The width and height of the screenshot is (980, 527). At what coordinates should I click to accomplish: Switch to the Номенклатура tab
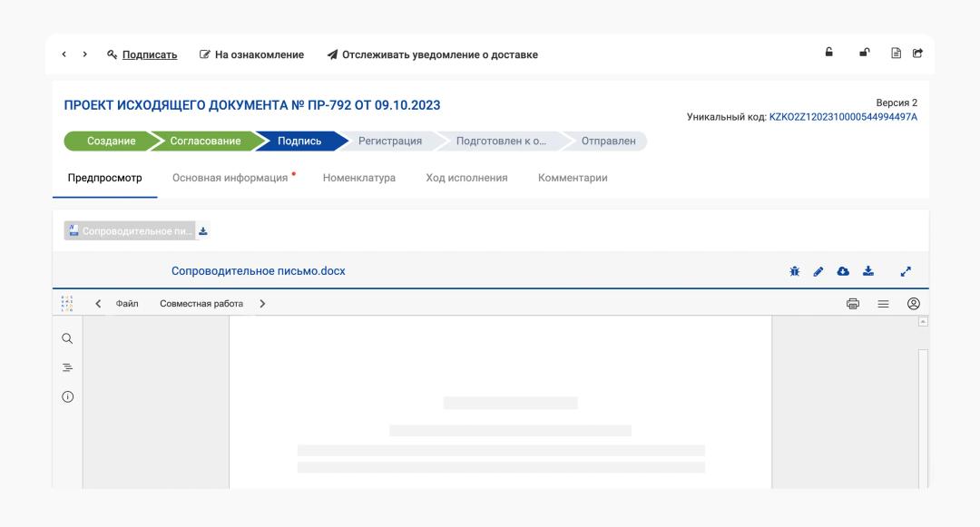[358, 178]
